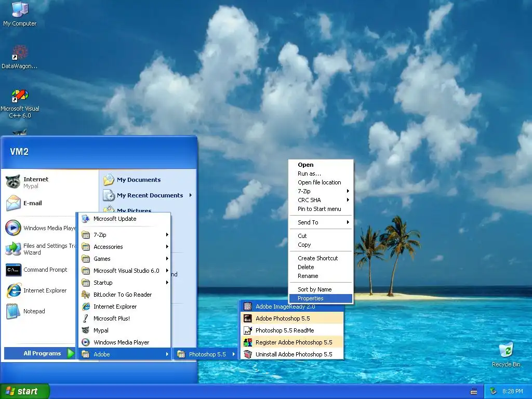The height and width of the screenshot is (399, 532).
Task: Click the My Documents folder icon
Action: click(109, 179)
